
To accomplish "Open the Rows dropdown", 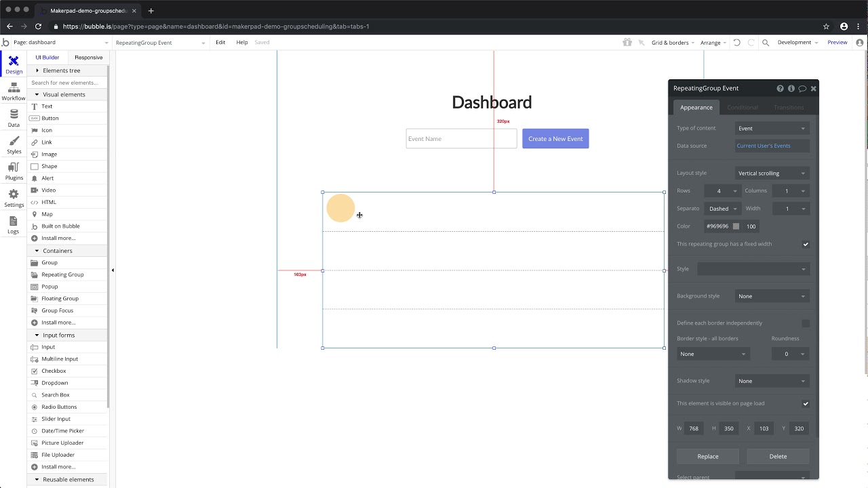I will [x=722, y=191].
